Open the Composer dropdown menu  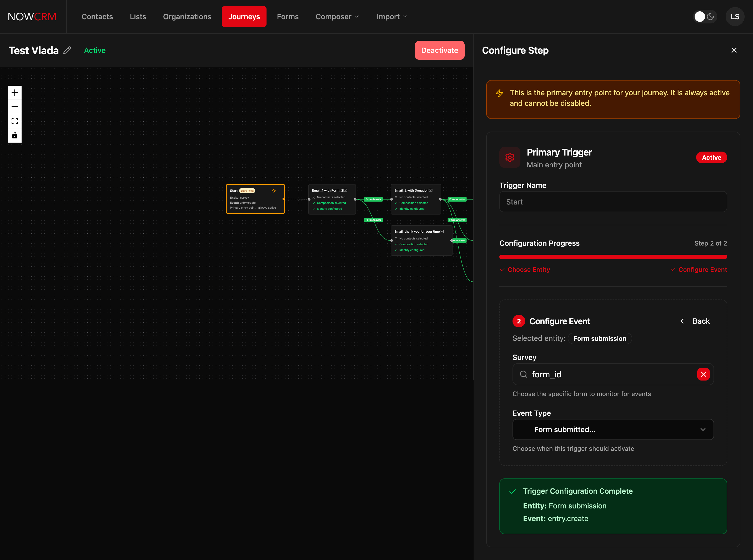coord(337,16)
